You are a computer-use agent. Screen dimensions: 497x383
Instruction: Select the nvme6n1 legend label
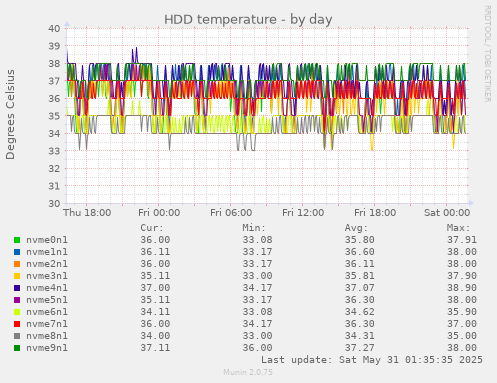[47, 312]
